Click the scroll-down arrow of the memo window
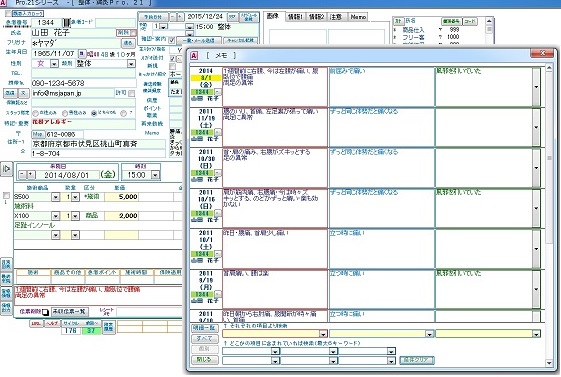Image resolution: width=561 pixels, height=377 pixels. [x=549, y=363]
